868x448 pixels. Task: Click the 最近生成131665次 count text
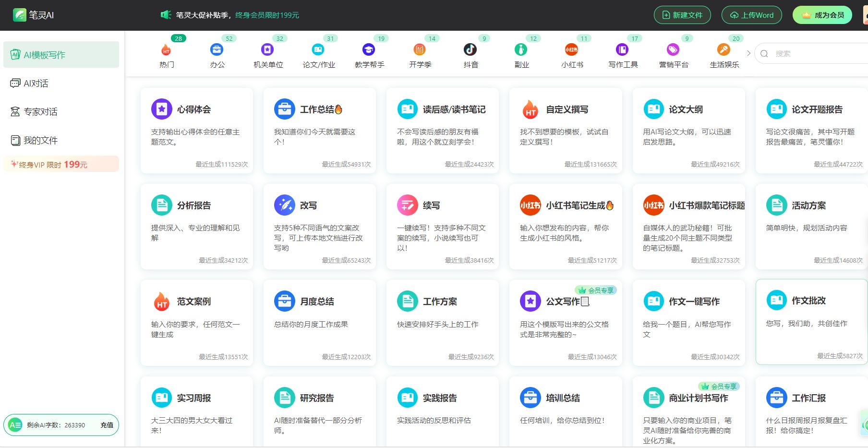pos(590,164)
